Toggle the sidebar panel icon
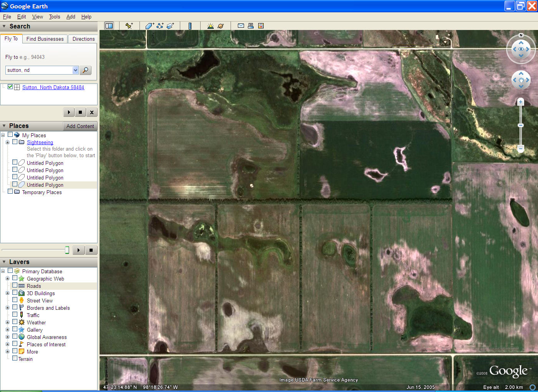The image size is (538, 392). pos(109,26)
